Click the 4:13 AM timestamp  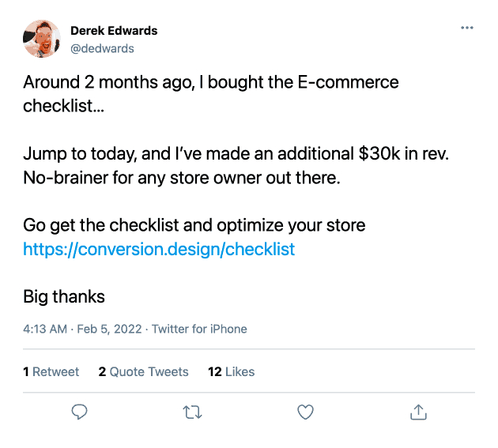[x=45, y=329]
